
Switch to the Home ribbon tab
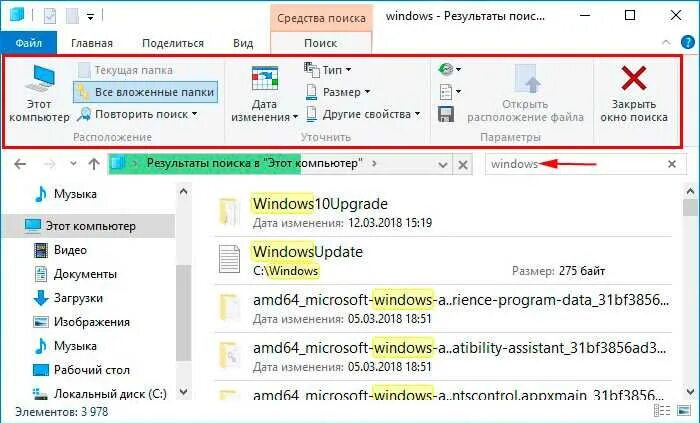pos(92,43)
